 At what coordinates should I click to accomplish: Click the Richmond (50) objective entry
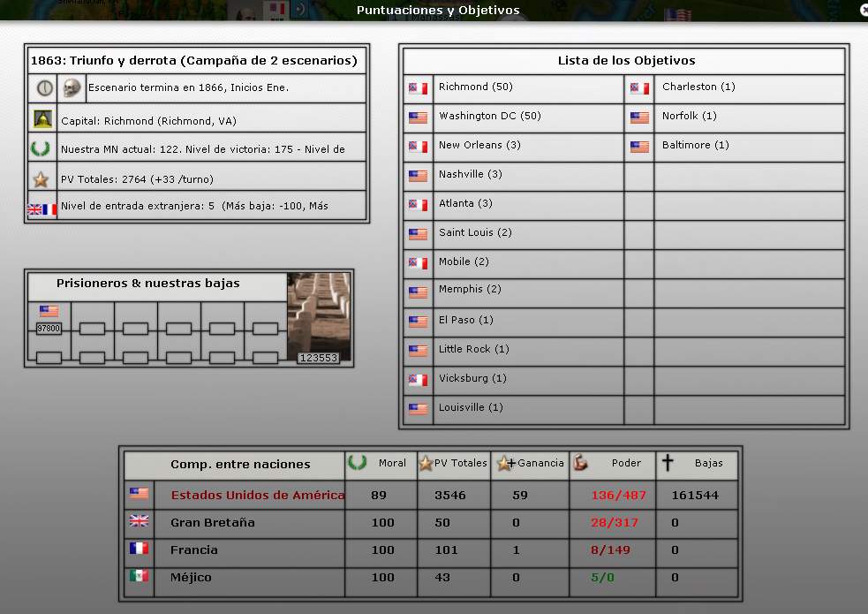pos(476,87)
